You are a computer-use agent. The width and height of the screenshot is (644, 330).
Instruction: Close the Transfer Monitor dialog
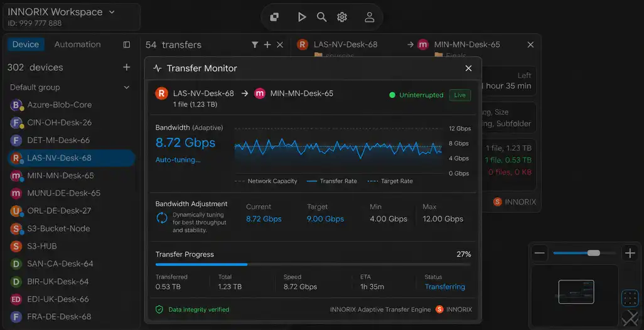[468, 68]
